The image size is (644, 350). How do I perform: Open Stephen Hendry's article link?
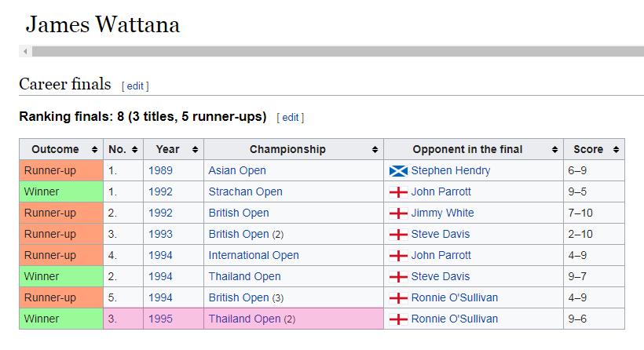450,170
